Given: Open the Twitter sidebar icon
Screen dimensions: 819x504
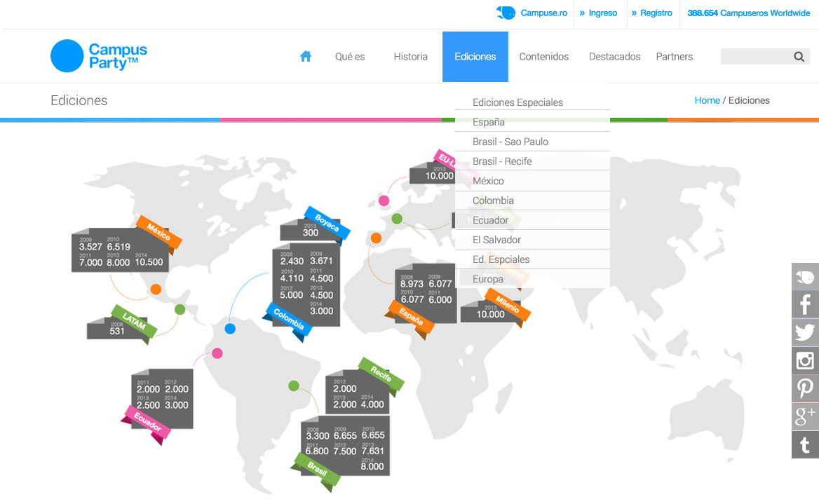Looking at the screenshot, I should coord(805,333).
